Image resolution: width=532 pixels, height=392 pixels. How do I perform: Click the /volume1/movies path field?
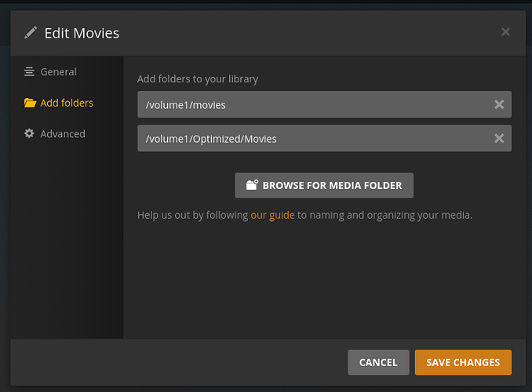324,104
